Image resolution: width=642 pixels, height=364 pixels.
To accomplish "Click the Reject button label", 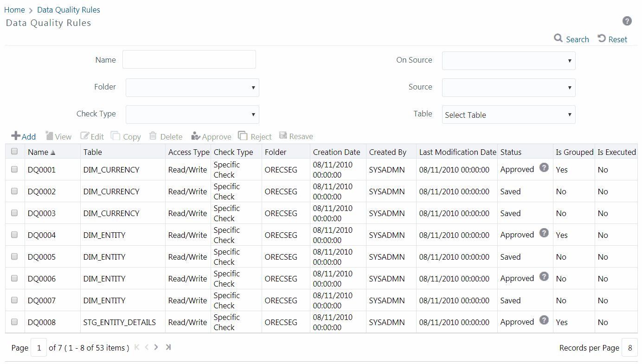I will (261, 137).
